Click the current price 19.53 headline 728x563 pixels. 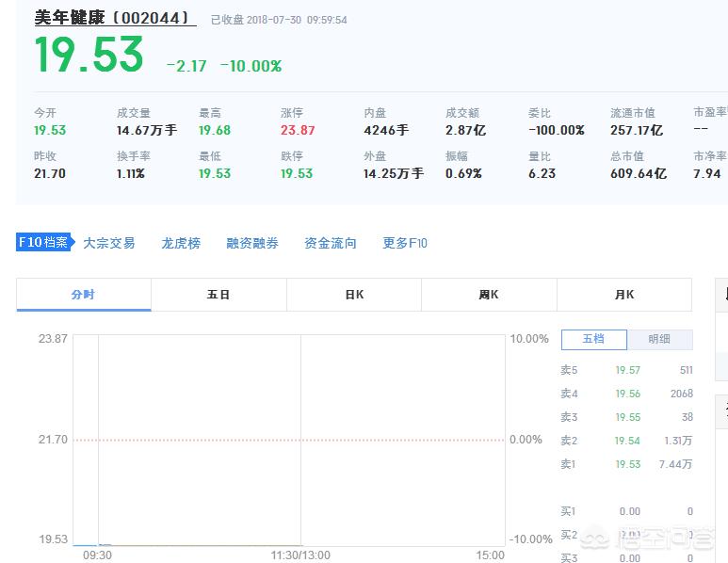click(89, 55)
